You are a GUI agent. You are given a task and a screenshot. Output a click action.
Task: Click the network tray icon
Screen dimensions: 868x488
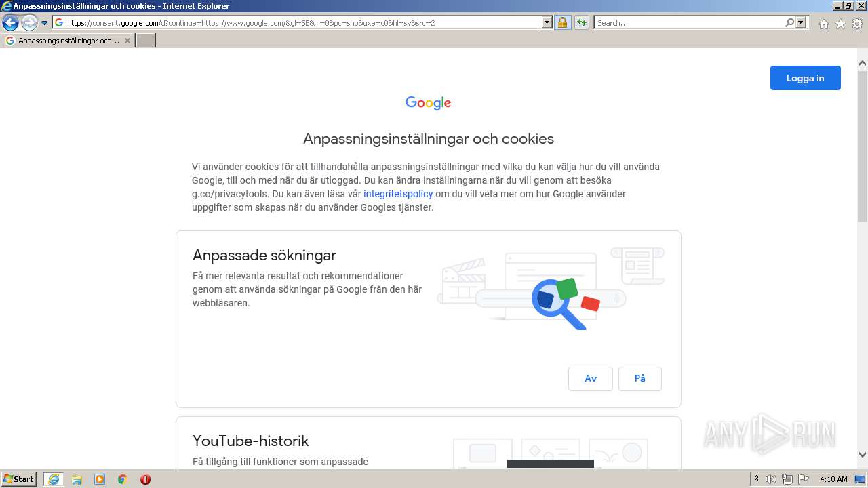(x=787, y=479)
